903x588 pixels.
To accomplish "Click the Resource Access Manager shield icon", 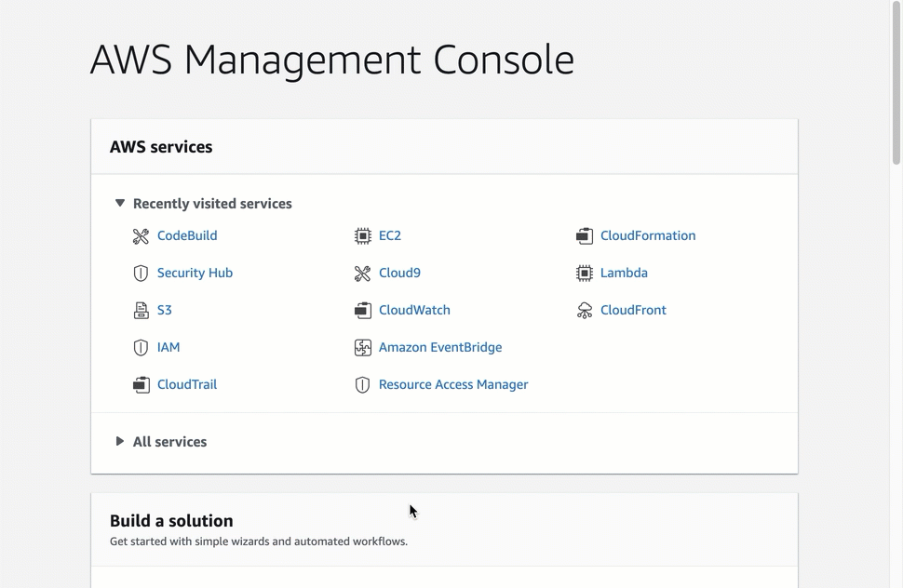I will (362, 385).
